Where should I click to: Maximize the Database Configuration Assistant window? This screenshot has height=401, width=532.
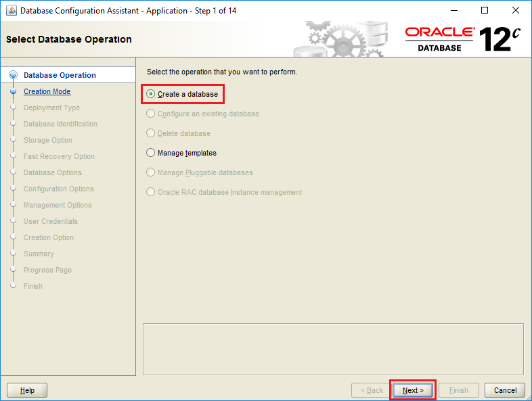click(x=485, y=11)
